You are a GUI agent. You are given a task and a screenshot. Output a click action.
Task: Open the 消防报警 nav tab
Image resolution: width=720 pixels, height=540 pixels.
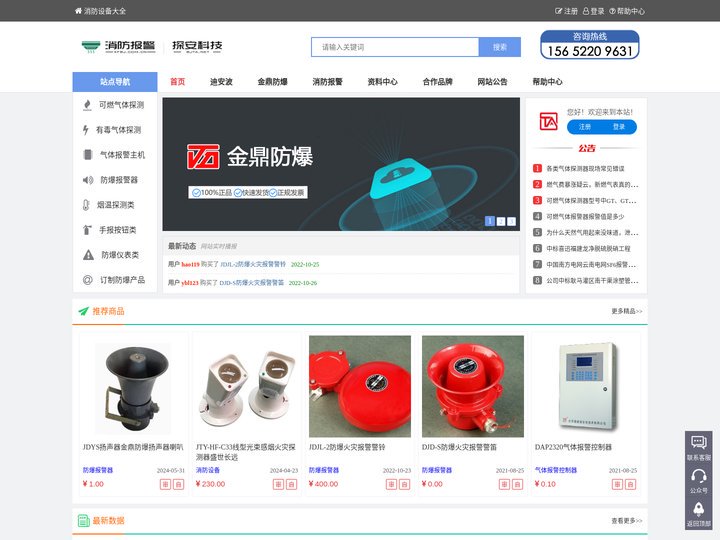click(x=327, y=82)
